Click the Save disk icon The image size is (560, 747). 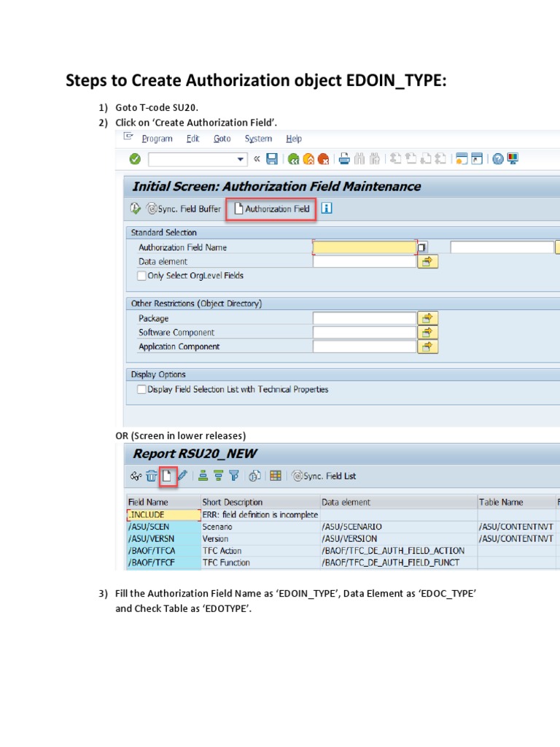click(x=271, y=159)
